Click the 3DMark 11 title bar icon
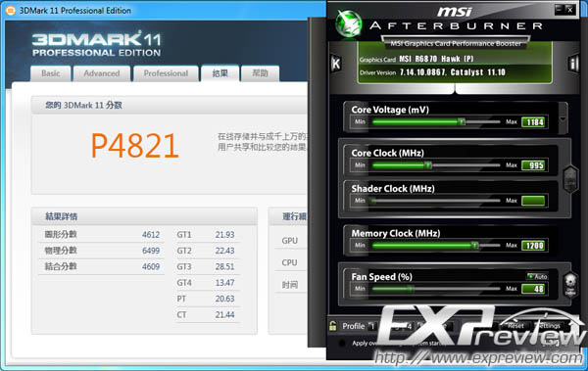 11,11
